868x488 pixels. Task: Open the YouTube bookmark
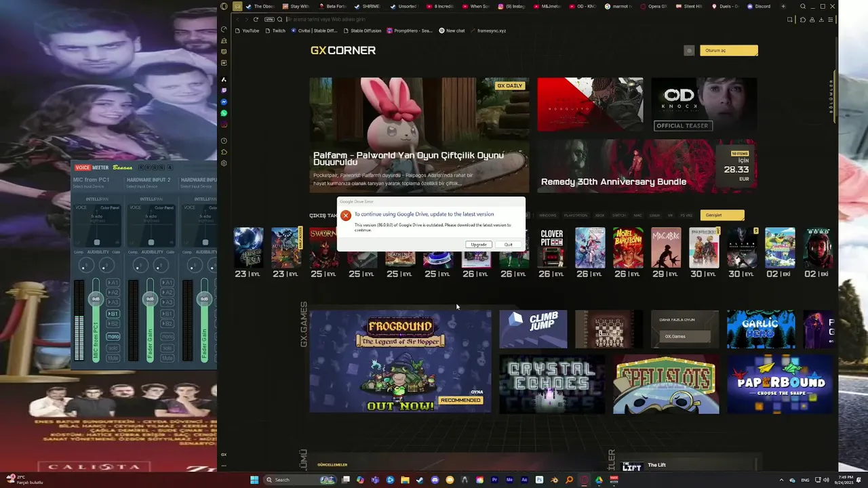tap(248, 30)
